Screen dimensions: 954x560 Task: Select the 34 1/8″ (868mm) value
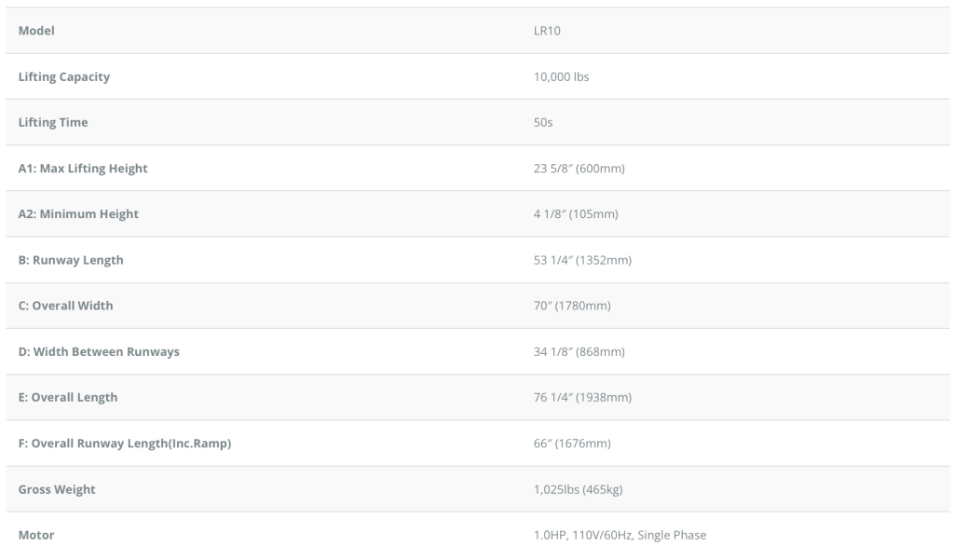[579, 351]
